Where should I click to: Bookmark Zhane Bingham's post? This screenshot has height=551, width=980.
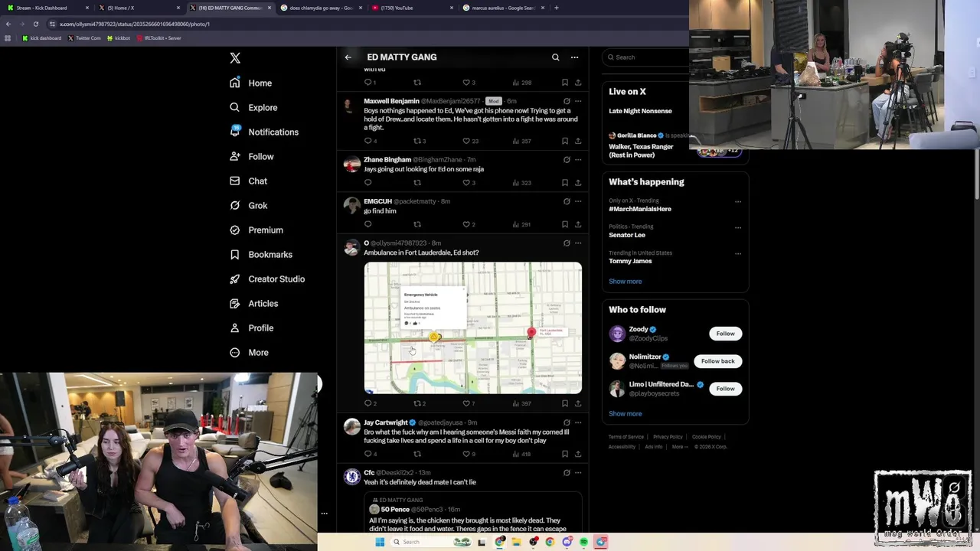565,183
